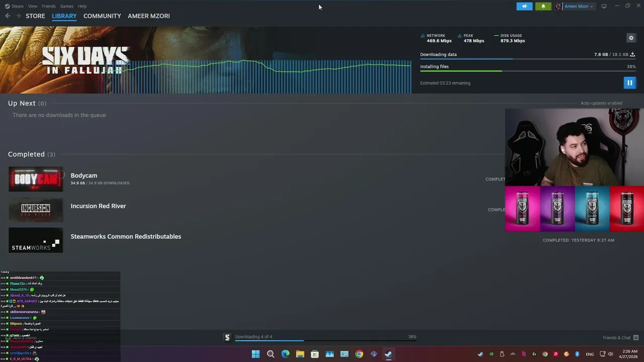The width and height of the screenshot is (644, 362).
Task: Open Google Chrome from the taskbar
Action: tap(359, 354)
